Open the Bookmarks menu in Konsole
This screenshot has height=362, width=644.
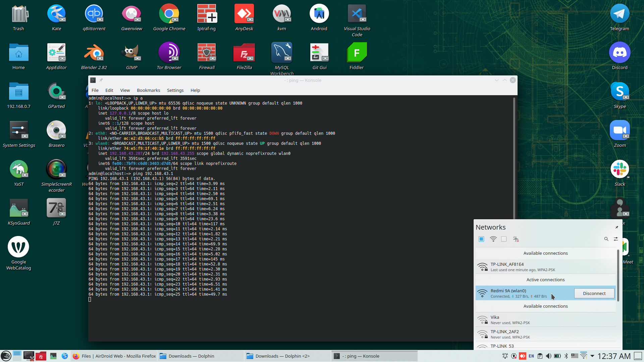click(148, 90)
